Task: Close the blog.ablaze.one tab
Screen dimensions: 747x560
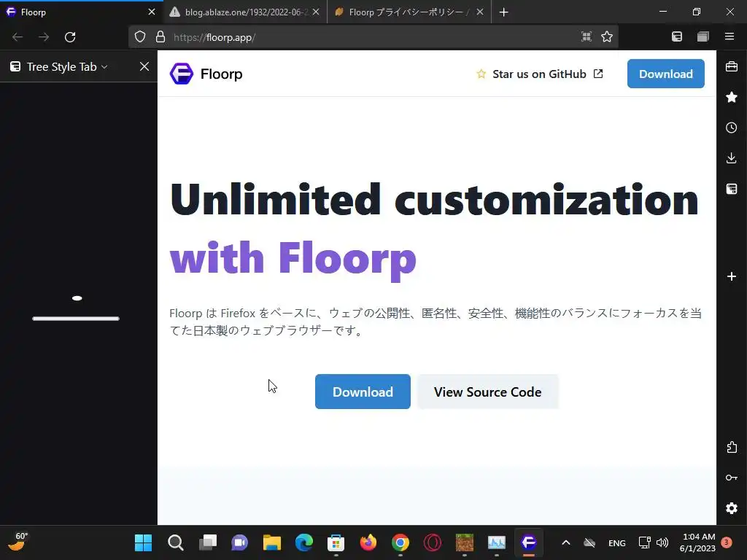Action: [316, 12]
